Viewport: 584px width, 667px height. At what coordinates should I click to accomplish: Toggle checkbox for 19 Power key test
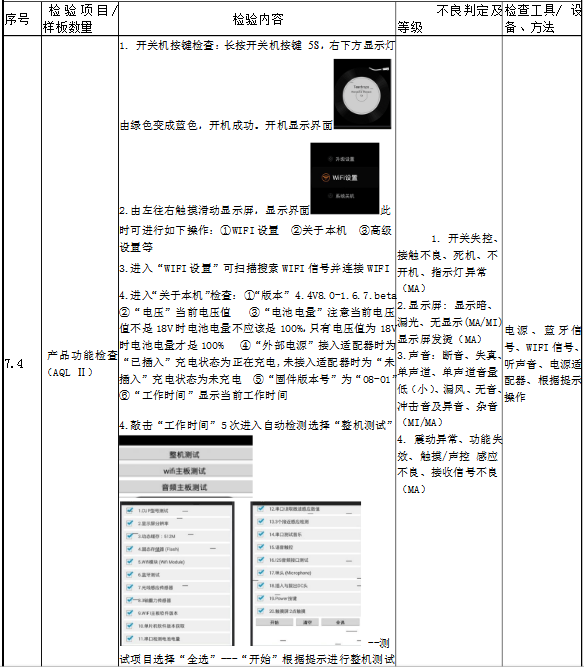point(261,598)
